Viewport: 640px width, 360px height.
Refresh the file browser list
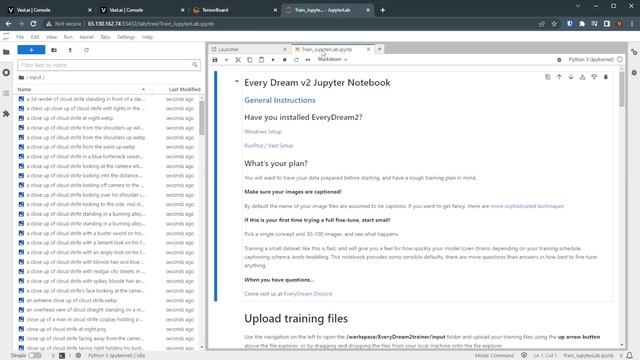pos(86,50)
